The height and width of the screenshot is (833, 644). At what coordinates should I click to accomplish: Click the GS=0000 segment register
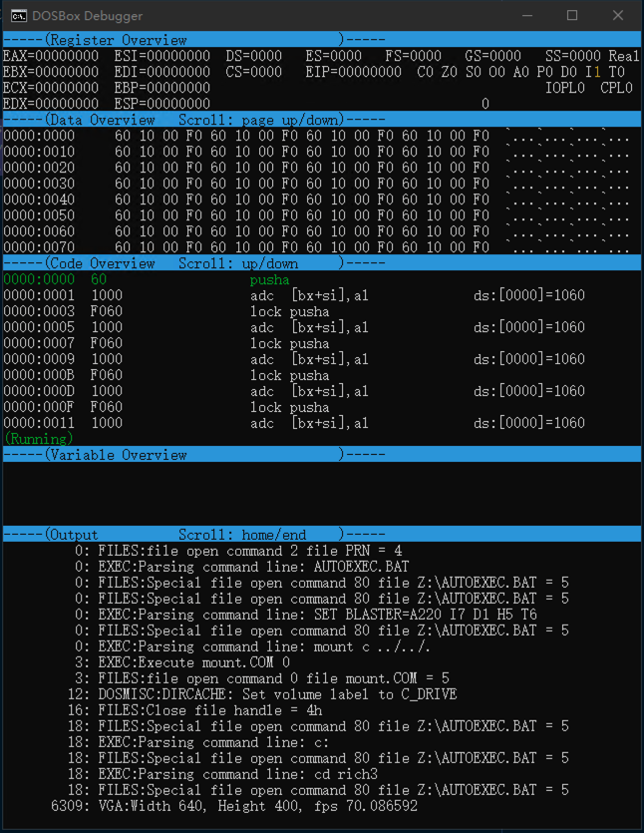point(493,56)
